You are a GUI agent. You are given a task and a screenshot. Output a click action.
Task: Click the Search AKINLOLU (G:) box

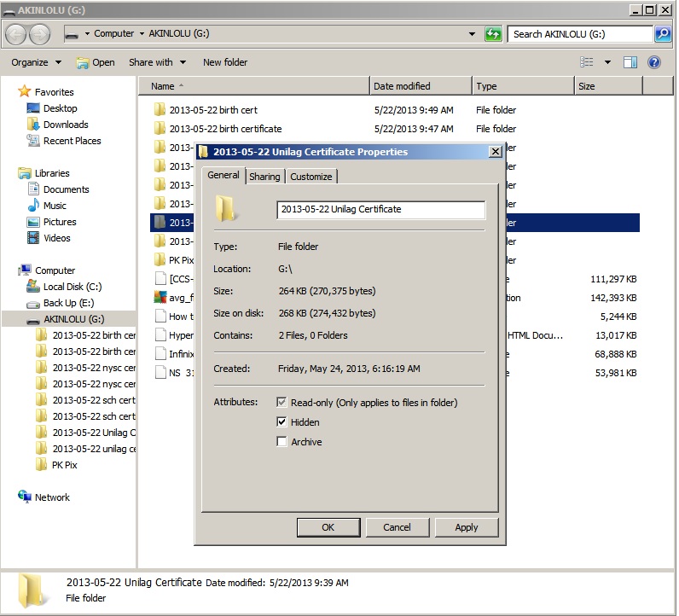click(579, 34)
